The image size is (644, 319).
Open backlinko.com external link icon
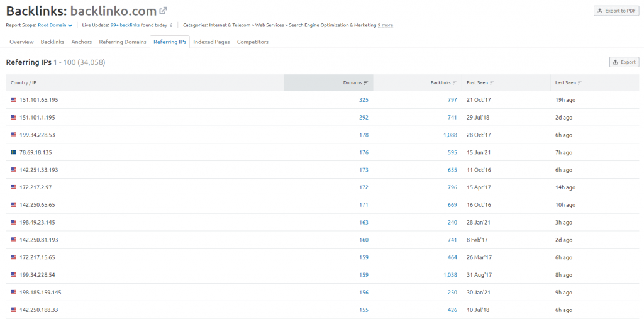163,11
